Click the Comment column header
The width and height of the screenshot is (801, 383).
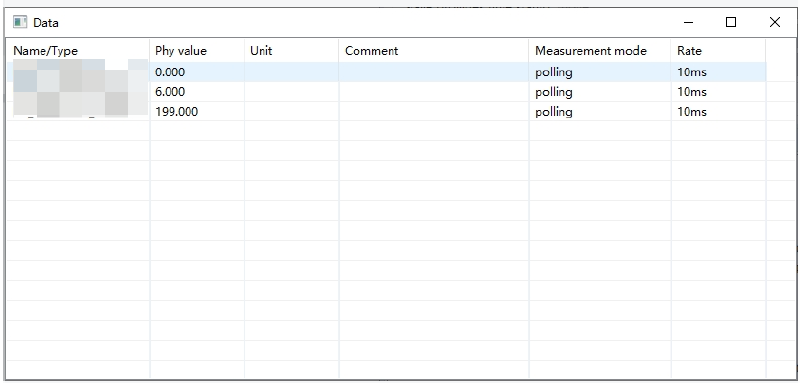pos(433,51)
